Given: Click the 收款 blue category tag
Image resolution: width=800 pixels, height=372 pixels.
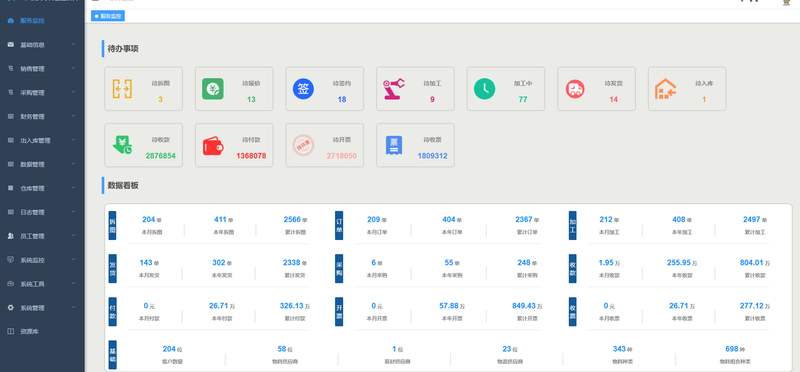Looking at the screenshot, I should tap(572, 268).
